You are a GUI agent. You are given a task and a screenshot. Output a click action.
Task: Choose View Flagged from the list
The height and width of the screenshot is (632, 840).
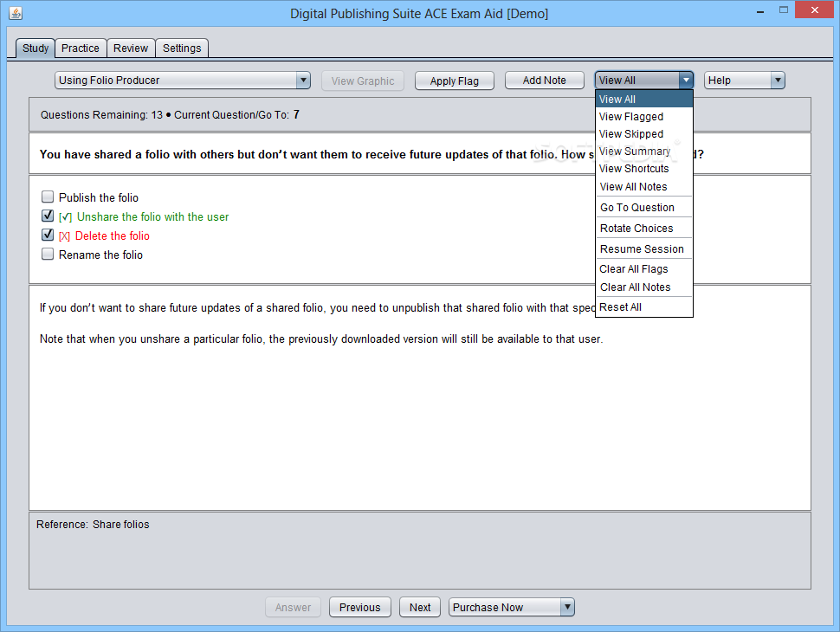coord(644,117)
